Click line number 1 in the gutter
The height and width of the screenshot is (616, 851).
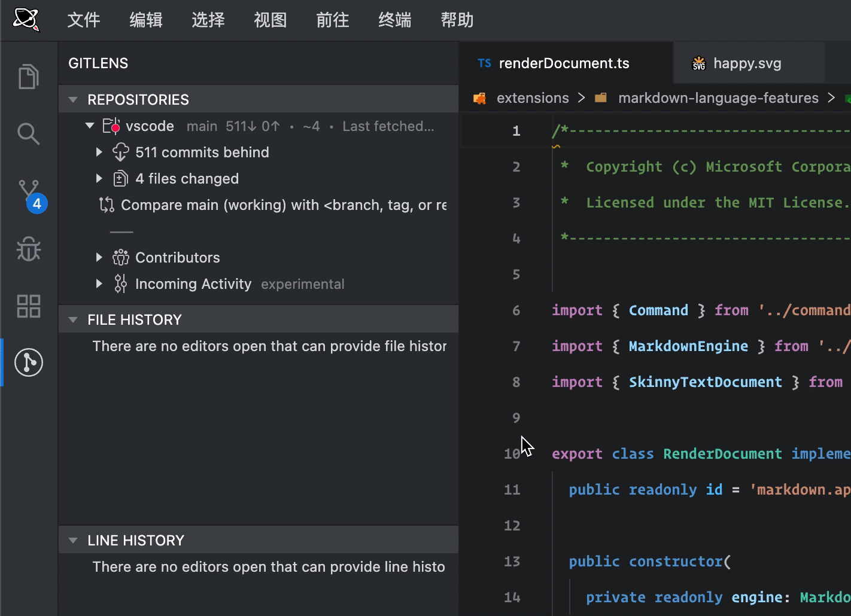516,131
